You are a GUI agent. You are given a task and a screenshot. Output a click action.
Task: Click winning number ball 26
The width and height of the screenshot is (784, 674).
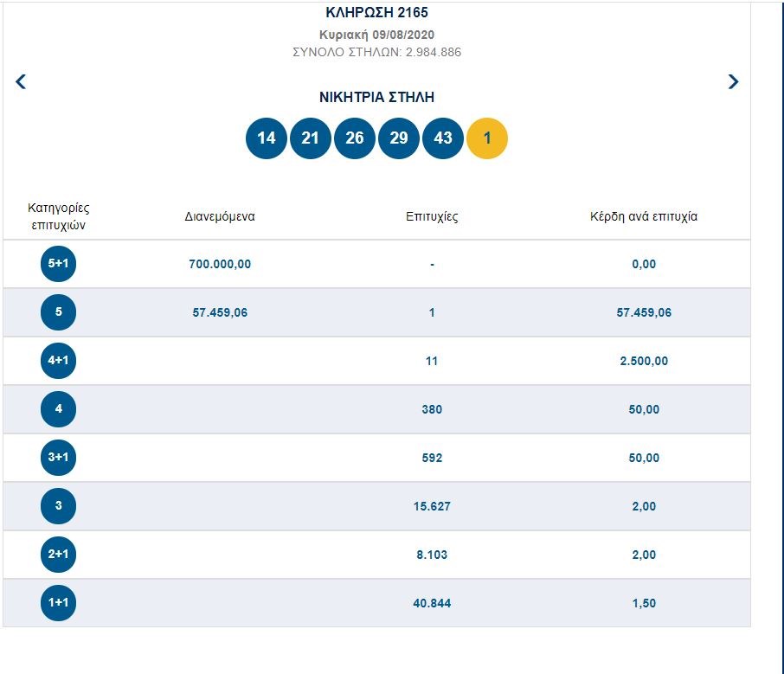(355, 138)
